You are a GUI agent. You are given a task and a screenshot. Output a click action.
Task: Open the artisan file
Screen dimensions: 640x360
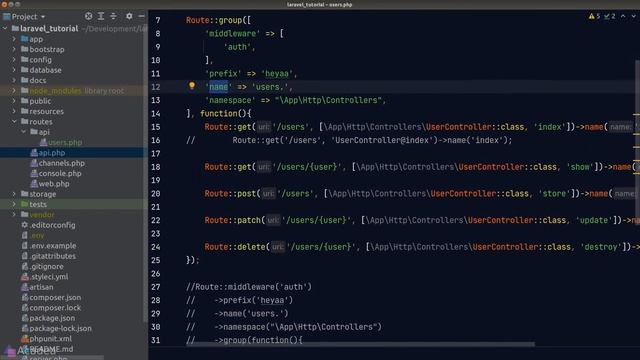41,287
